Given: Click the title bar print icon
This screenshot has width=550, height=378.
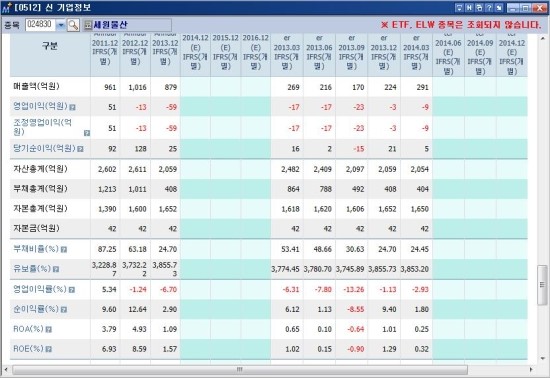Looking at the screenshot, I should pos(479,7).
